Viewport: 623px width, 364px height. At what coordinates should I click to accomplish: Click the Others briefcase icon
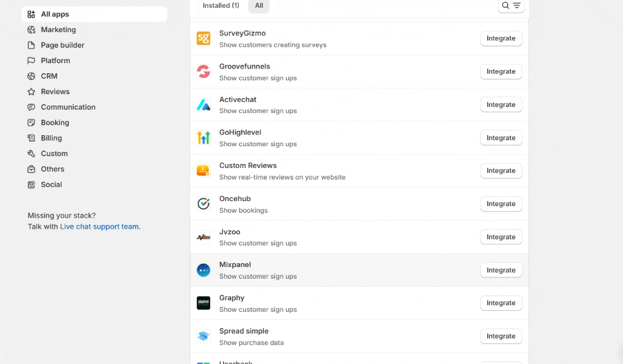coord(31,169)
